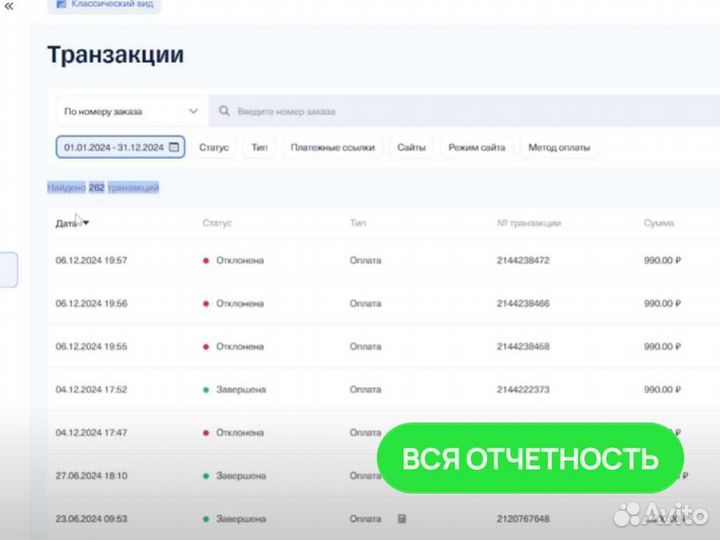Click Завершена status in 04.12.2024 17:52 row
The width and height of the screenshot is (720, 540).
(235, 389)
